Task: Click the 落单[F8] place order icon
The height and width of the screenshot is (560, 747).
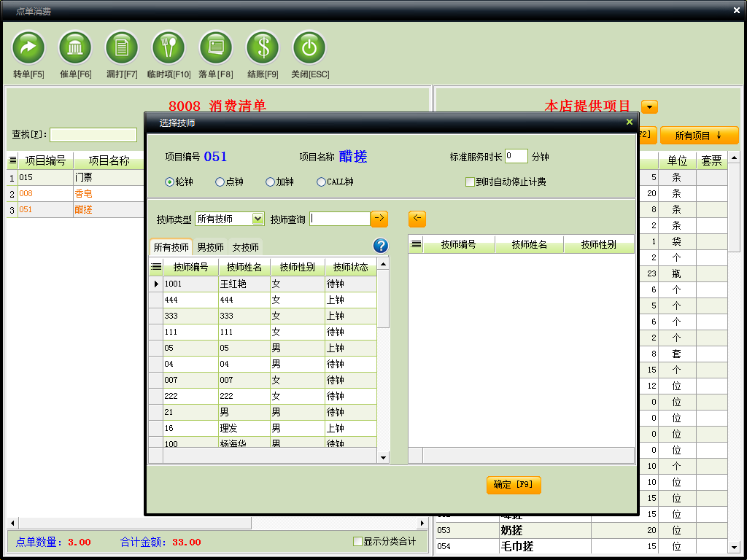Action: (215, 47)
